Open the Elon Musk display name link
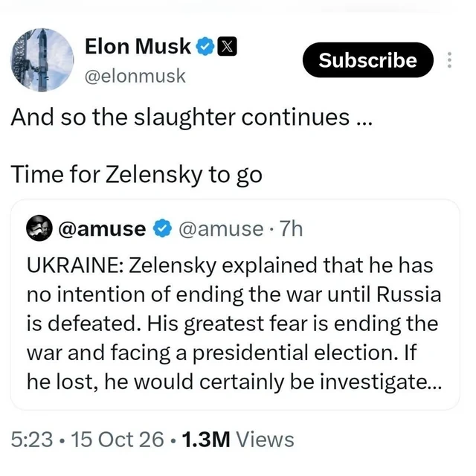 [138, 46]
